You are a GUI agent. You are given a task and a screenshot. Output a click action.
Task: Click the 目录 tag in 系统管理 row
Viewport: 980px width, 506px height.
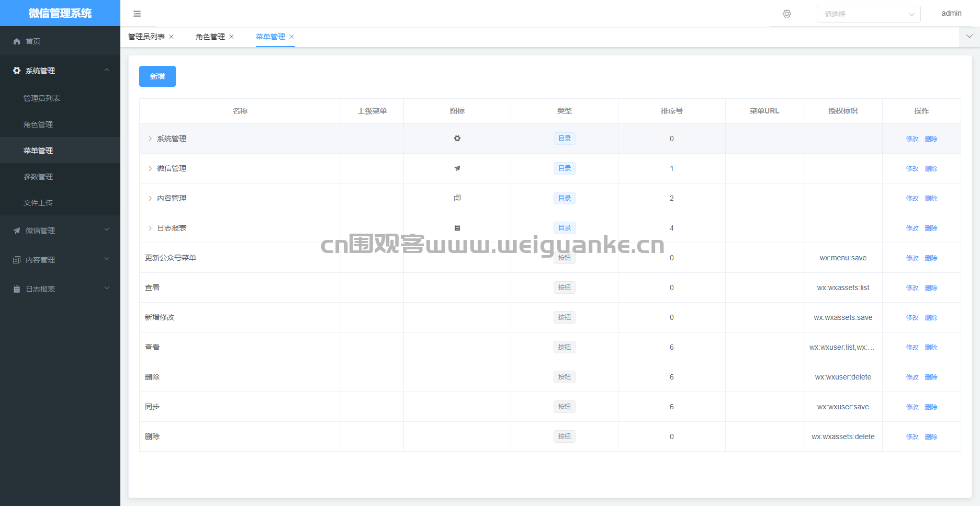pyautogui.click(x=565, y=139)
